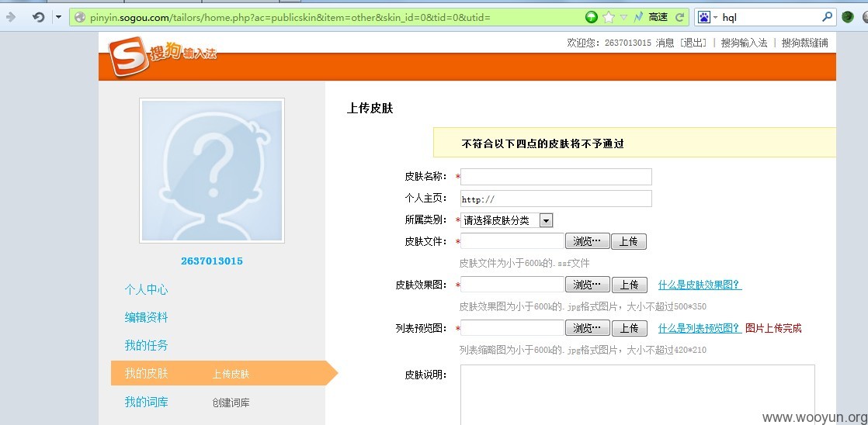
Task: Click the globe site-info icon in the address bar
Action: [80, 18]
